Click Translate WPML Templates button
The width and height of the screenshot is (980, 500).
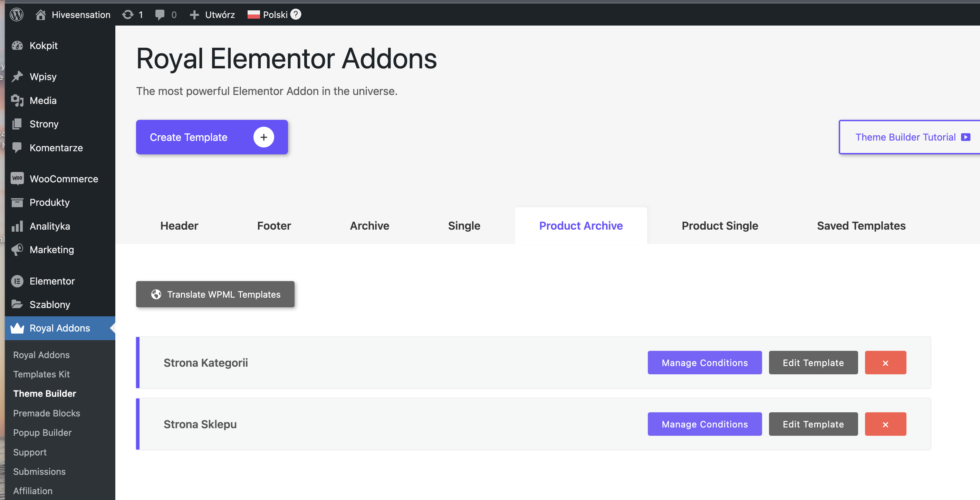215,295
